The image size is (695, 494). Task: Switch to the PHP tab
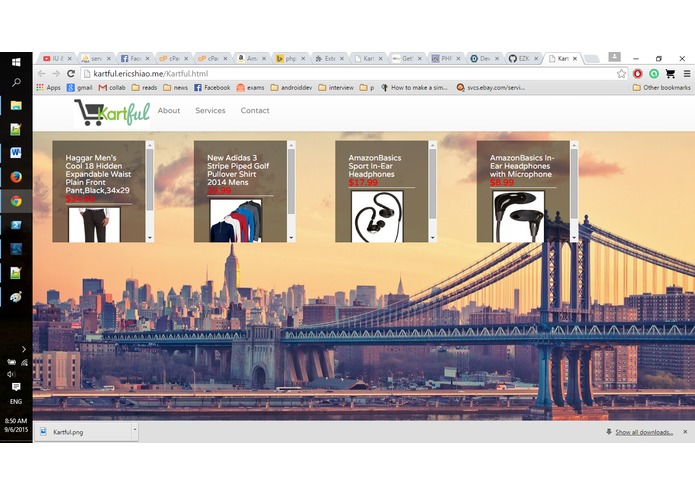coord(446,58)
